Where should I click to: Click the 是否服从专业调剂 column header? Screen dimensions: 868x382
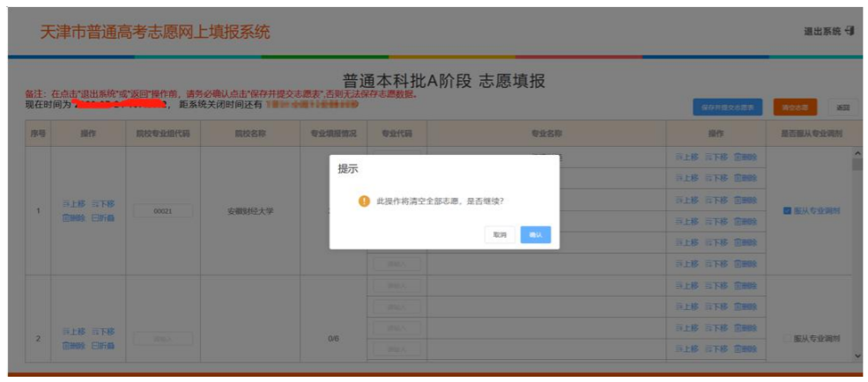coord(812,134)
